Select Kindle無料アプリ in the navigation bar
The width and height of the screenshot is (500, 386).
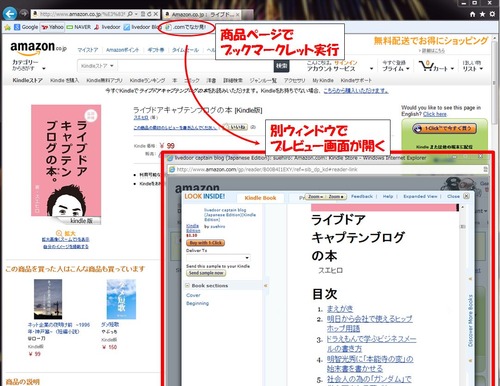(104, 80)
